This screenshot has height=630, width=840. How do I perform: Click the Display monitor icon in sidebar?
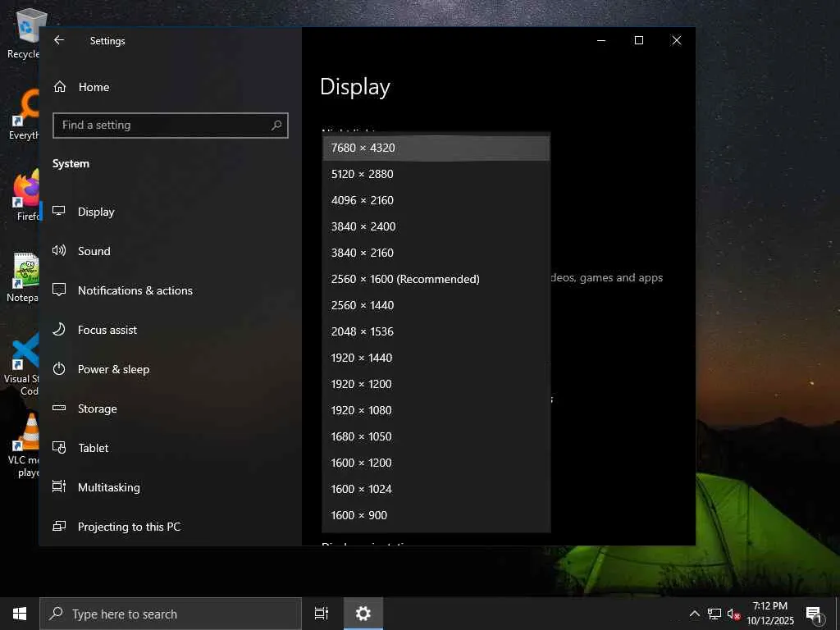pos(59,211)
